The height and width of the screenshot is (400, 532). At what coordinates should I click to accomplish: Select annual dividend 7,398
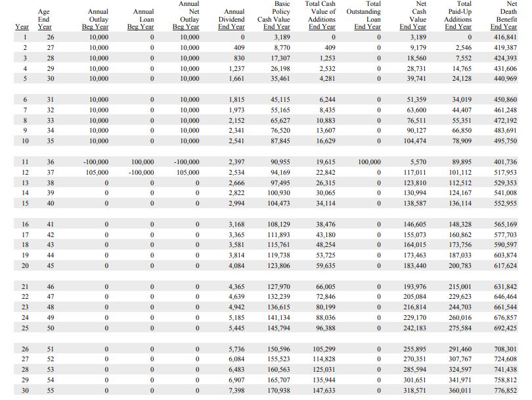click(x=236, y=391)
